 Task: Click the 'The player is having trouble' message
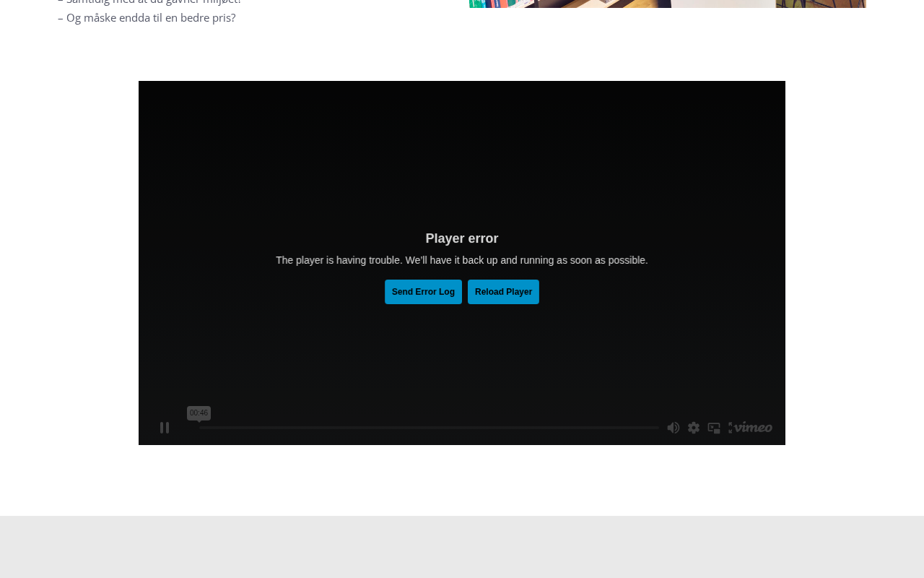pyautogui.click(x=462, y=260)
